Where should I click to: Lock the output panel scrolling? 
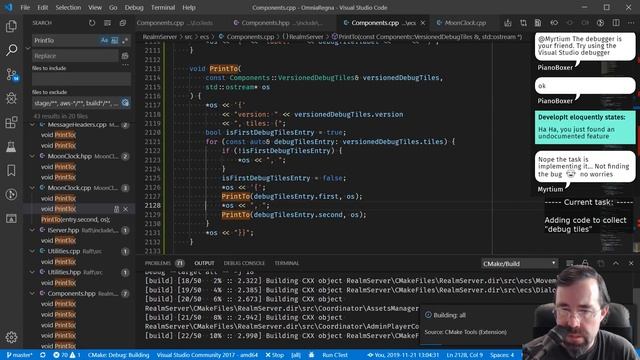(x=585, y=263)
